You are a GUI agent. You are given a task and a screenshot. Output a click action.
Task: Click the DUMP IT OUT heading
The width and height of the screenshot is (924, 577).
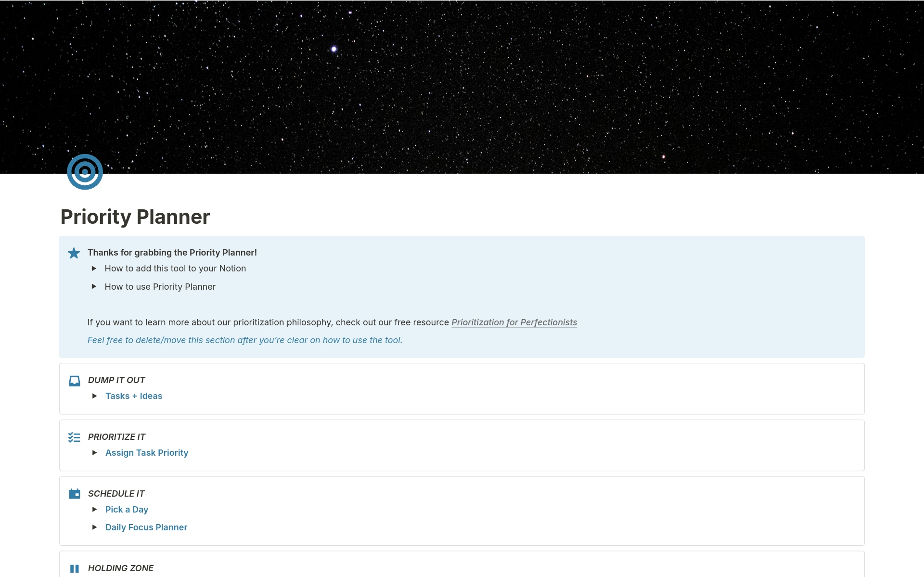[x=116, y=380]
